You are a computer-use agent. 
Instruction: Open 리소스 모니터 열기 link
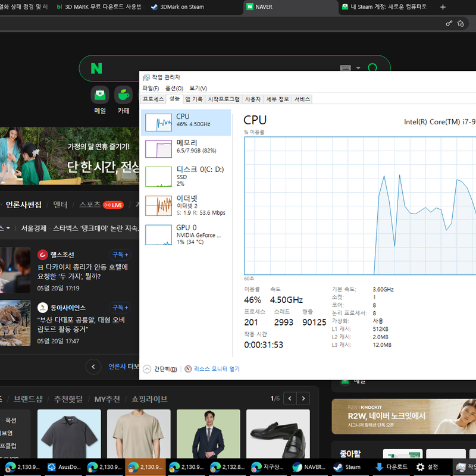(x=217, y=369)
